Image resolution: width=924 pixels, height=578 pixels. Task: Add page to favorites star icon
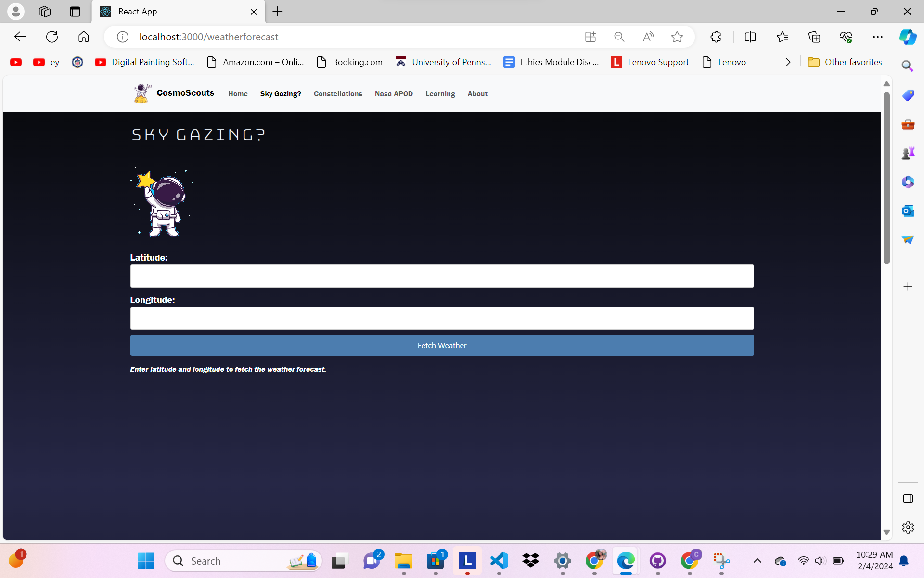pos(677,37)
